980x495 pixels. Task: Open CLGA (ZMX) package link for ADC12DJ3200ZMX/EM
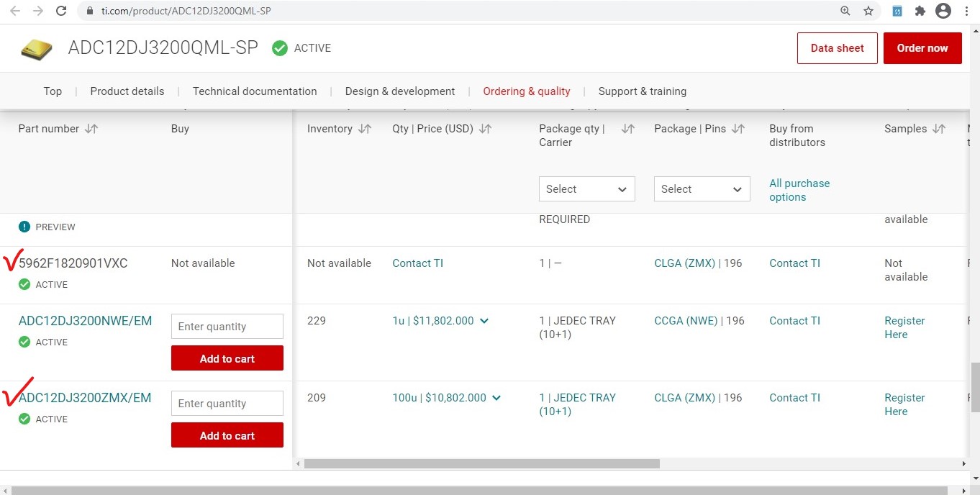coord(685,398)
